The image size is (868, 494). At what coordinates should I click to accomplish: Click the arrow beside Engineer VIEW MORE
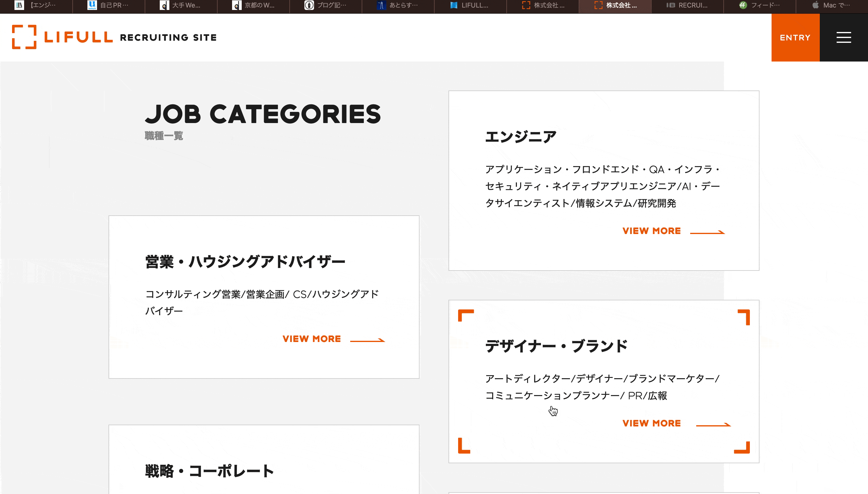[707, 233]
